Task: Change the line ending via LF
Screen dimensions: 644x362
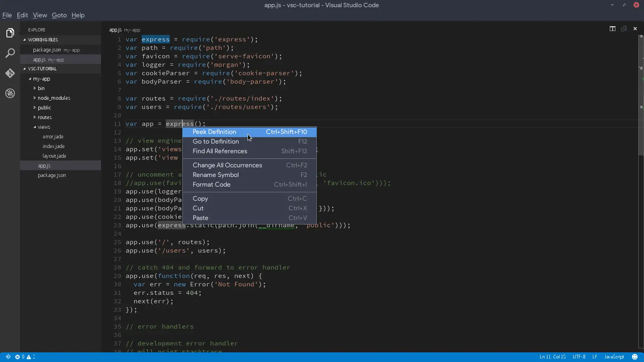Action: 595,357
